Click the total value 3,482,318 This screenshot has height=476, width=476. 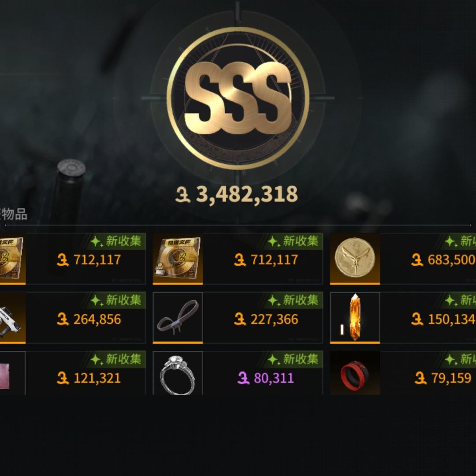coord(237,194)
